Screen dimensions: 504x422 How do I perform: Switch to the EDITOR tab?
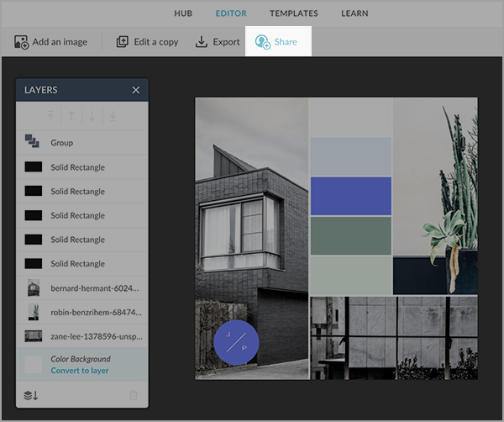tap(231, 13)
